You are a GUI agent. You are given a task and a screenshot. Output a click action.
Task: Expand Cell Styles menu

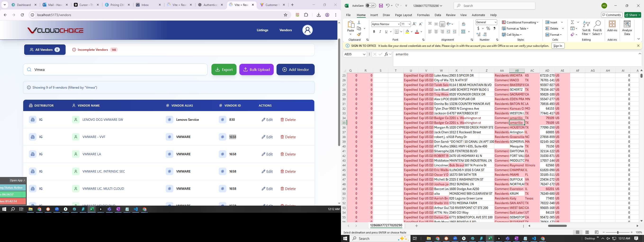512,35
